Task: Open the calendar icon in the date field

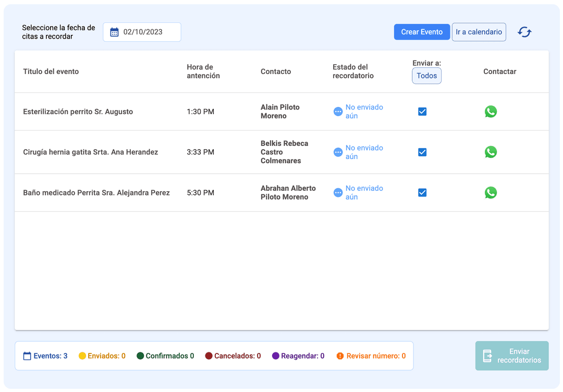Action: 114,32
